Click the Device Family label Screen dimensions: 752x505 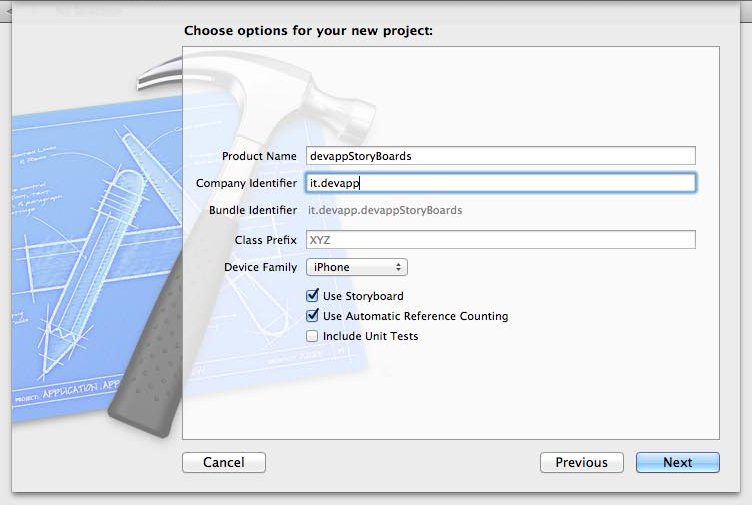coord(260,267)
